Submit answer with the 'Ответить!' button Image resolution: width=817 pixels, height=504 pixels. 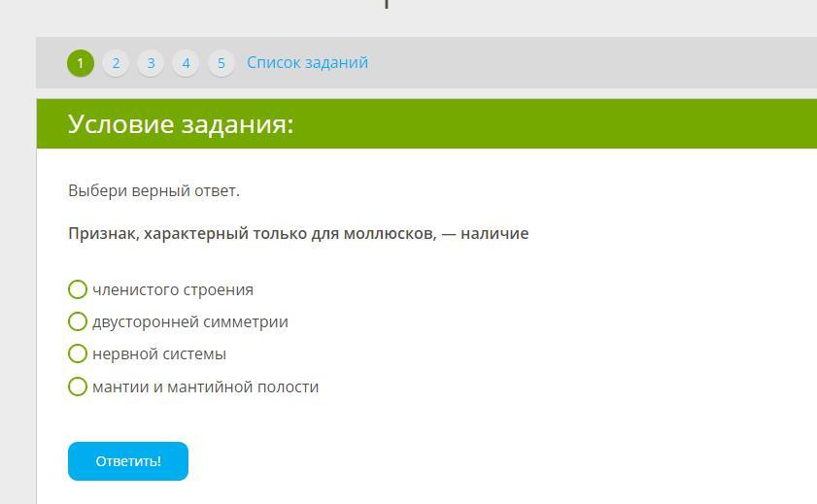pyautogui.click(x=128, y=461)
